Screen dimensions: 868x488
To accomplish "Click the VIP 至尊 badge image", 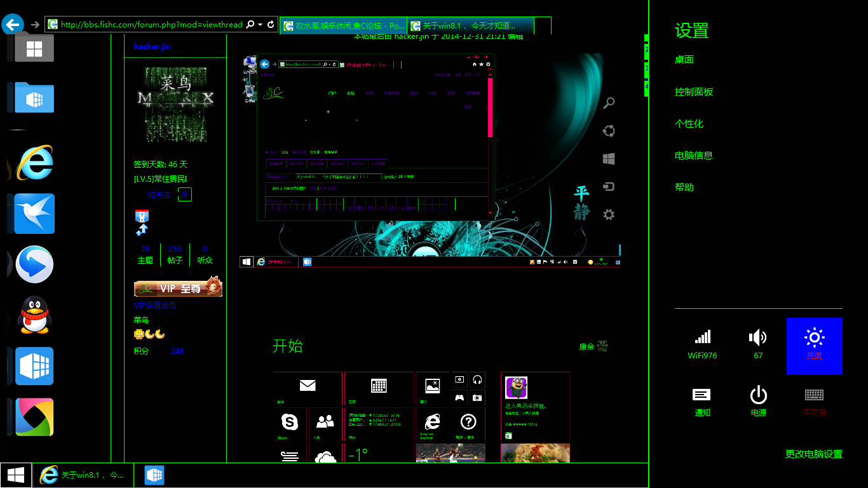I will click(x=178, y=287).
